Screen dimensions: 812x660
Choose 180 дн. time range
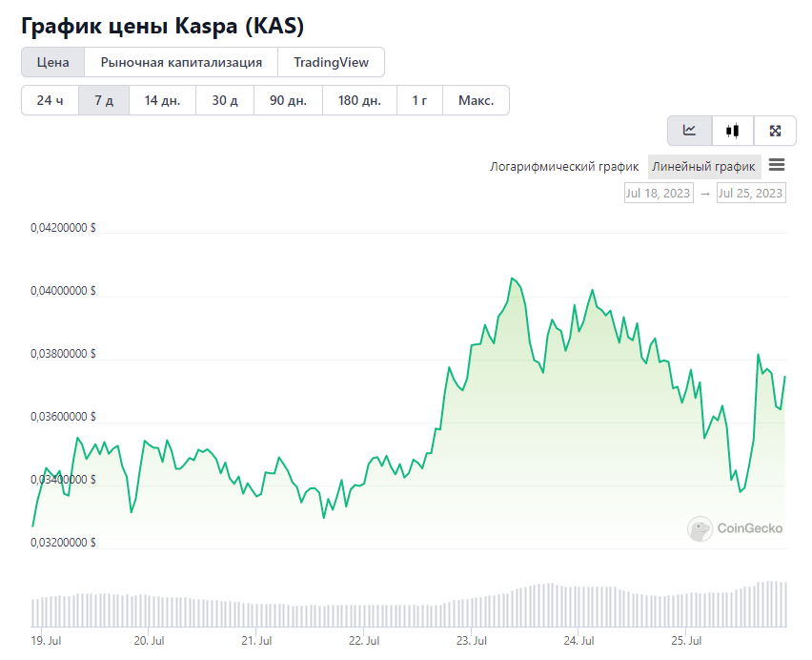(x=359, y=100)
